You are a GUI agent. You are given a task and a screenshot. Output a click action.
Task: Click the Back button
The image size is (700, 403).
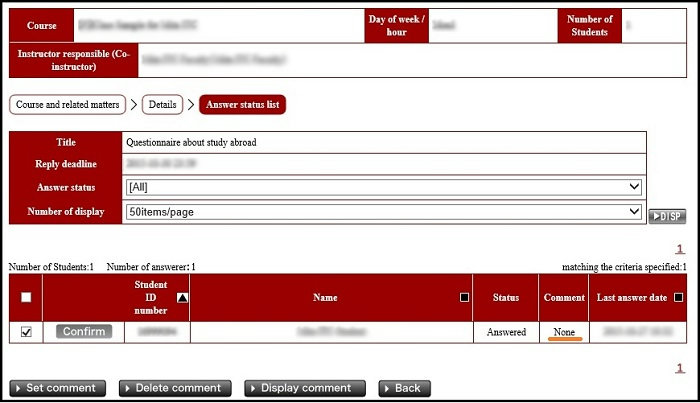click(404, 388)
